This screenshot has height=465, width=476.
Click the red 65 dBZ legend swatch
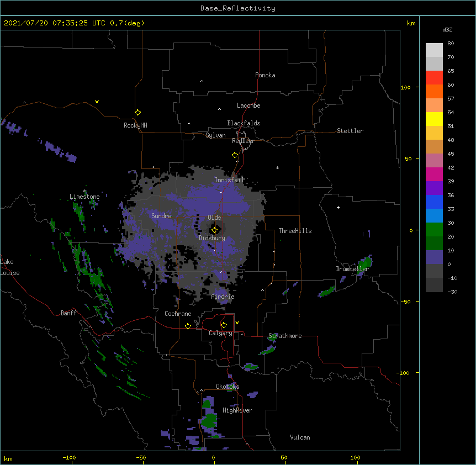pyautogui.click(x=434, y=78)
